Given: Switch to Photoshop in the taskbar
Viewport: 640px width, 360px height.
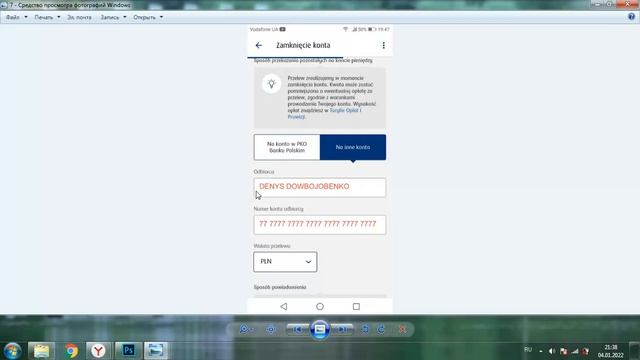Looking at the screenshot, I should (x=128, y=351).
